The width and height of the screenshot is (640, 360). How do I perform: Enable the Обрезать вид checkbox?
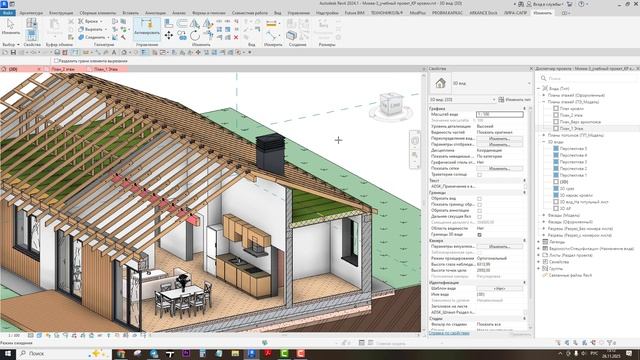[x=479, y=199]
